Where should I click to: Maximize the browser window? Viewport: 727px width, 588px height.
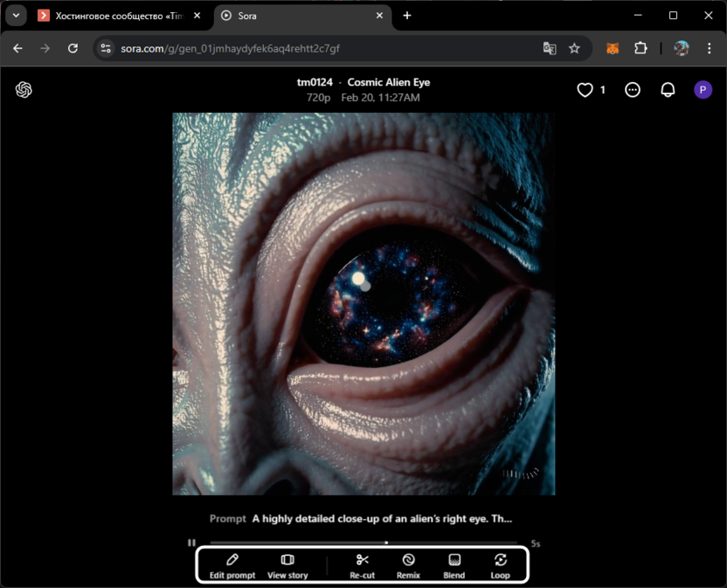pos(673,16)
